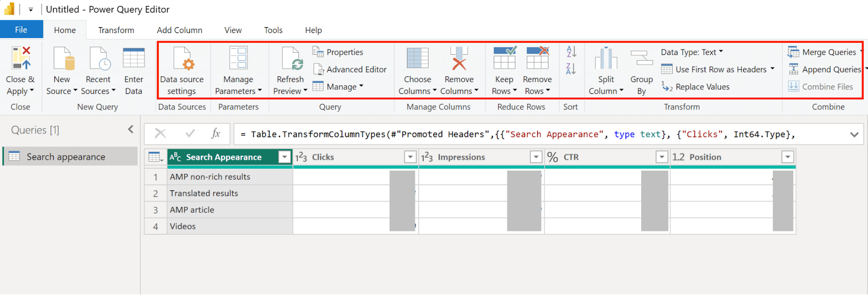This screenshot has height=295, width=868.
Task: Open the Position column filter dropdown
Action: tap(788, 157)
